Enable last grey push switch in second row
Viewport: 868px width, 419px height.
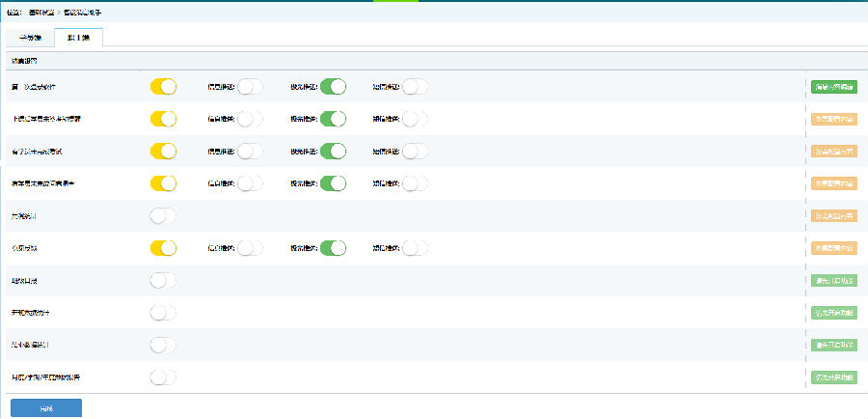coord(415,119)
